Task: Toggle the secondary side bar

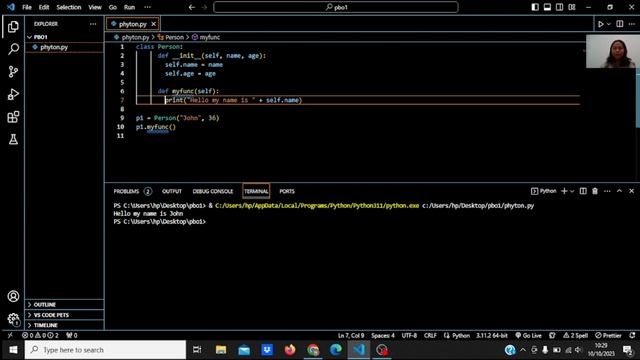Action: click(x=560, y=7)
